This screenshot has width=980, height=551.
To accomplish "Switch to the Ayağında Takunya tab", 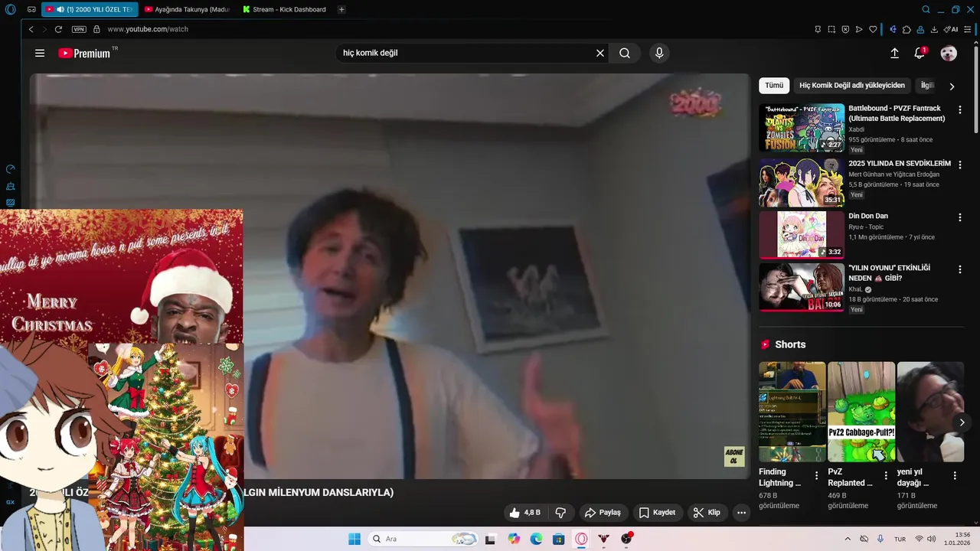I will 187,10.
